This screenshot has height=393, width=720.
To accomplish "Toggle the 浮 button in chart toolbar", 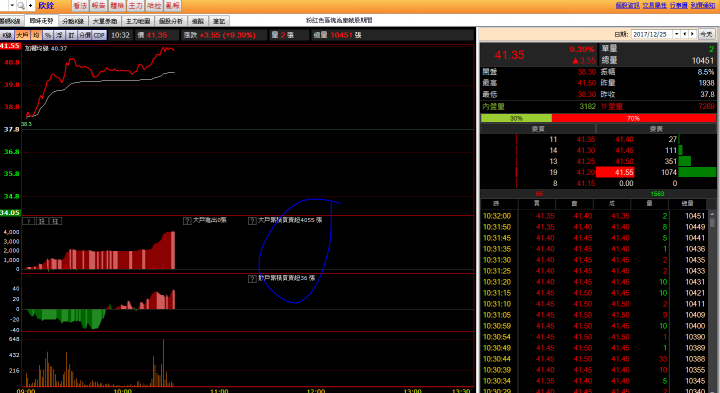I will pos(60,35).
